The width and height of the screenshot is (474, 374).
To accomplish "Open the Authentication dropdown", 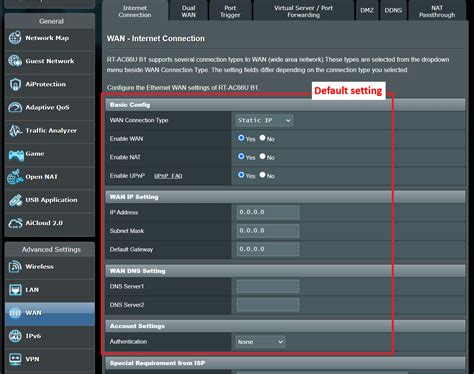I will coord(260,342).
